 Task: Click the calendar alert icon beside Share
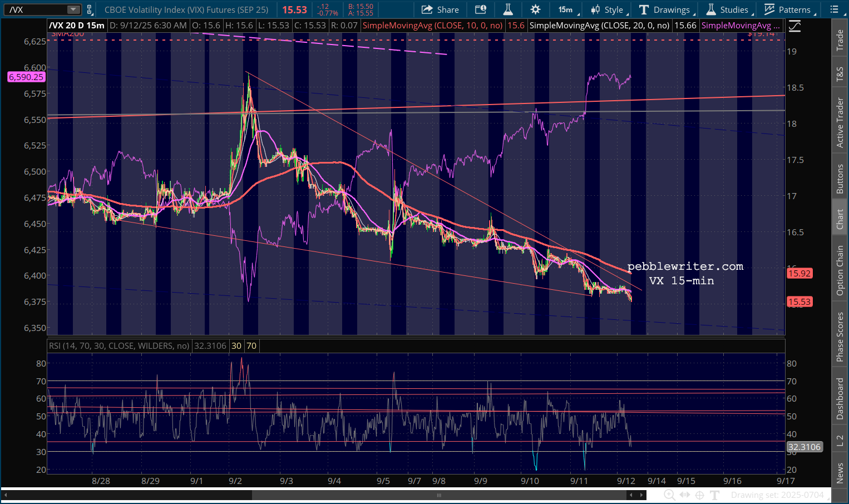(481, 9)
